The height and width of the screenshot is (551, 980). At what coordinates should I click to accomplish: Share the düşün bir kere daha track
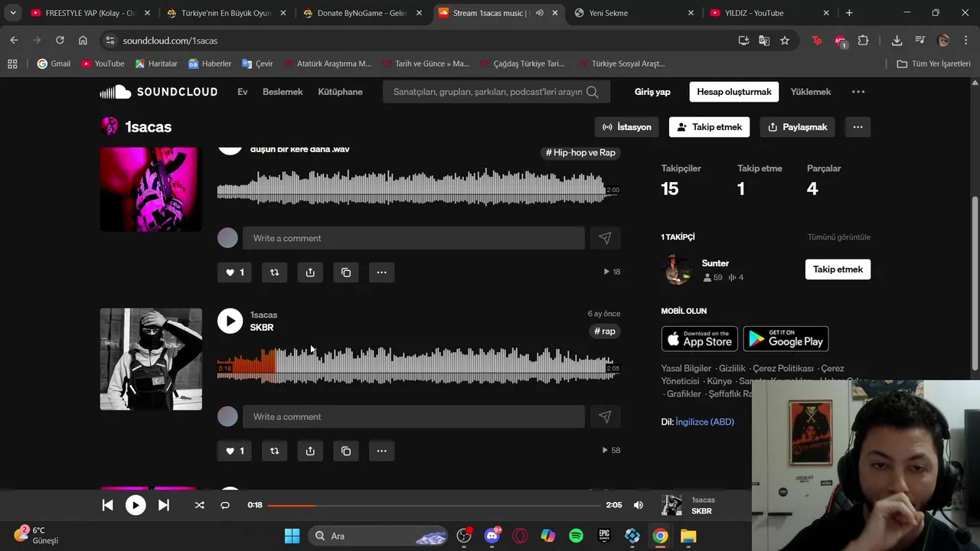tap(310, 272)
